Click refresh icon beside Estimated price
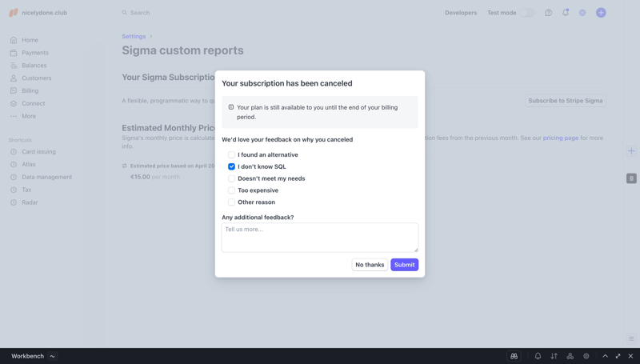The height and width of the screenshot is (364, 640). 125,166
